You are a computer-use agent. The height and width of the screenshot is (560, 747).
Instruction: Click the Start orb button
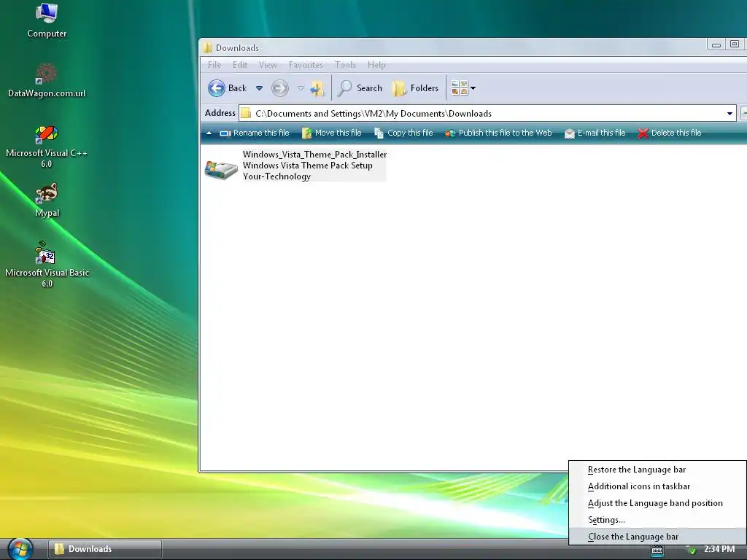(20, 549)
